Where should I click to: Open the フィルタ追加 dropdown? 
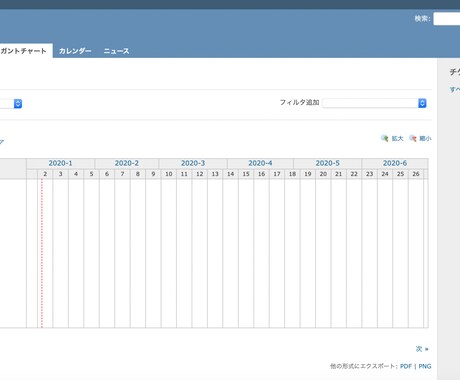(374, 103)
